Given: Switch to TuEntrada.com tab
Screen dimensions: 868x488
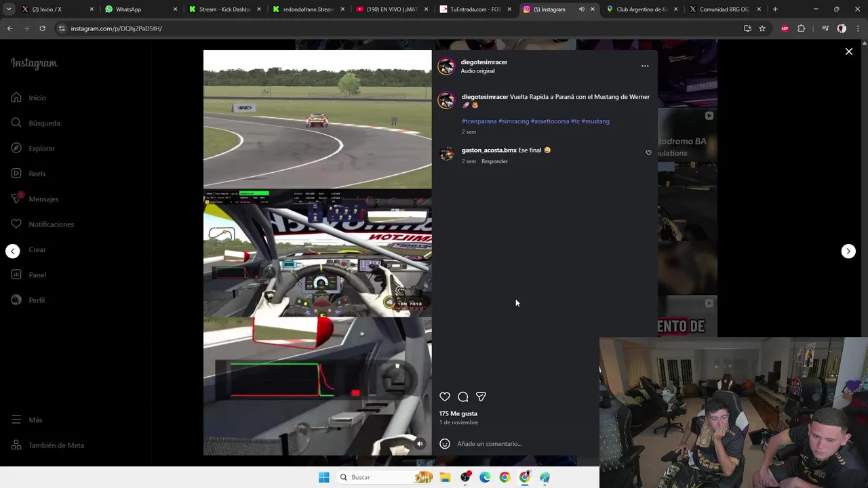Looking at the screenshot, I should pyautogui.click(x=476, y=9).
